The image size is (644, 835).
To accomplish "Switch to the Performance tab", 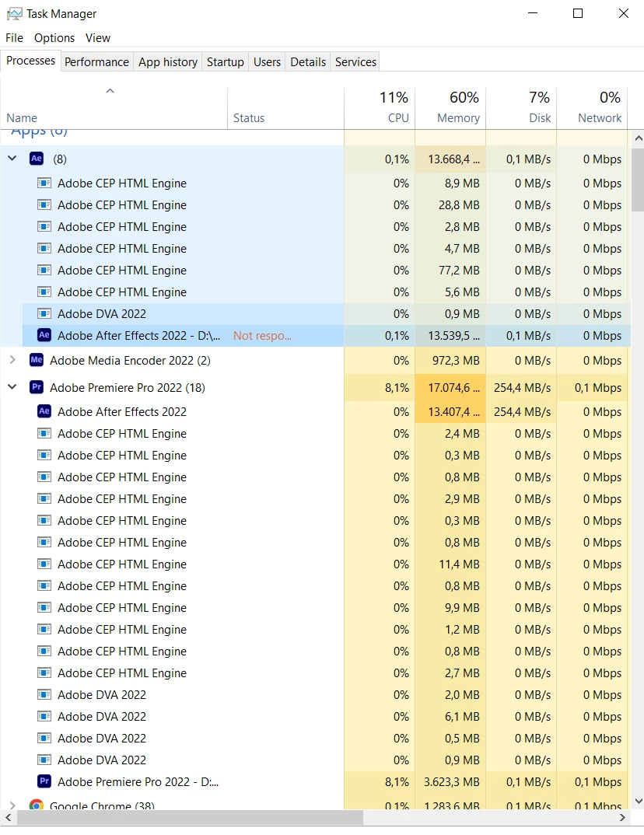I will coord(96,61).
